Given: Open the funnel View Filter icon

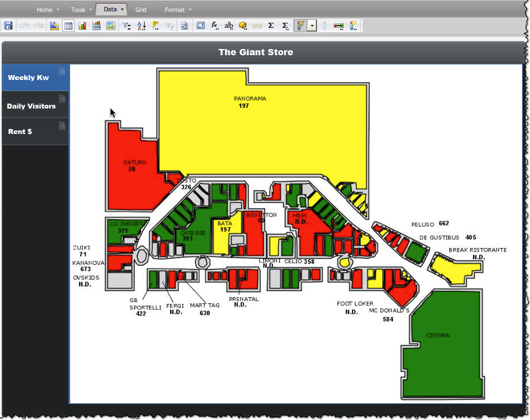Looking at the screenshot, I should tap(127, 25).
